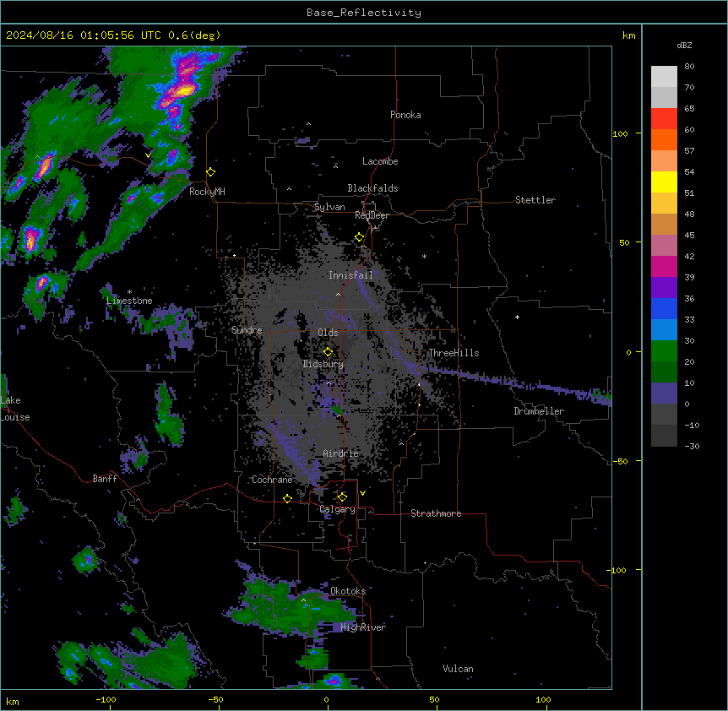This screenshot has width=728, height=711.
Task: Click the Vulcan label
Action: coord(459,669)
